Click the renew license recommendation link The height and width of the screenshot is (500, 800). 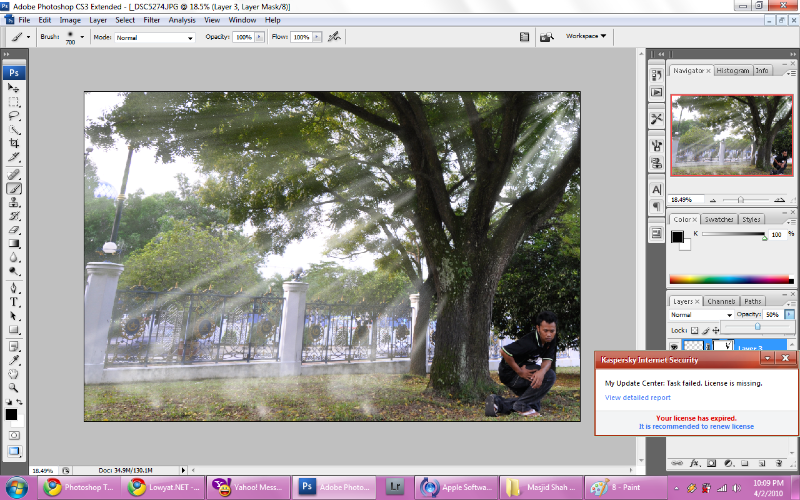tap(696, 426)
